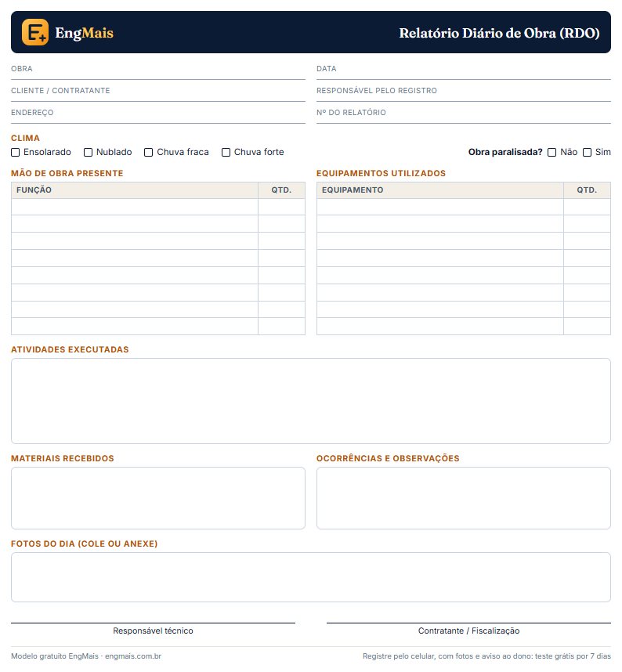This screenshot has width=622, height=672.
Task: Click the EngMais orange logo icon
Action: (x=34, y=32)
